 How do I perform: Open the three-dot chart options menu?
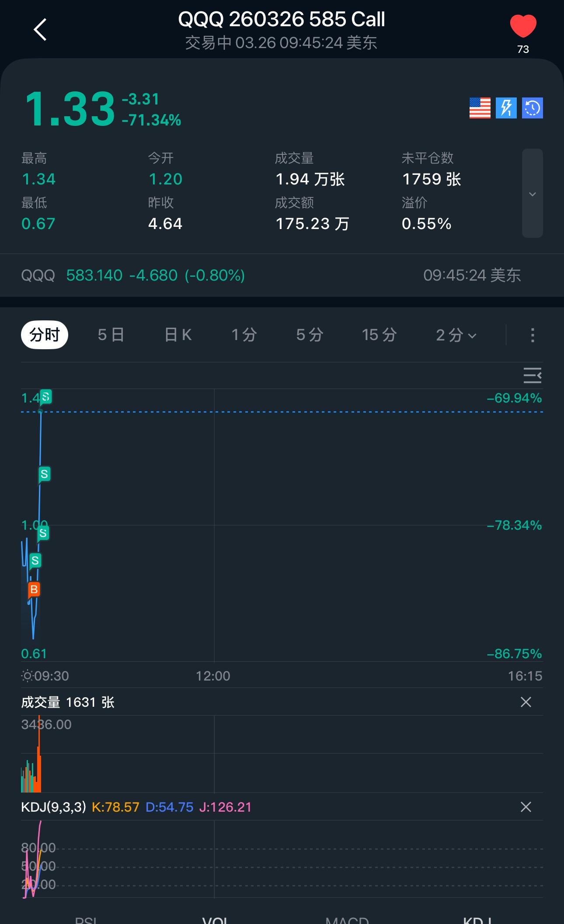pyautogui.click(x=532, y=335)
